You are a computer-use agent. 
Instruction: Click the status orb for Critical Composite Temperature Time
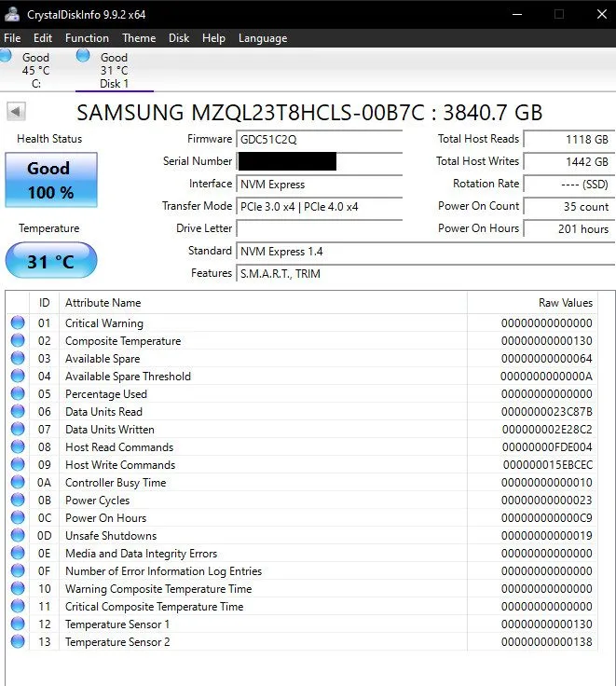[18, 606]
